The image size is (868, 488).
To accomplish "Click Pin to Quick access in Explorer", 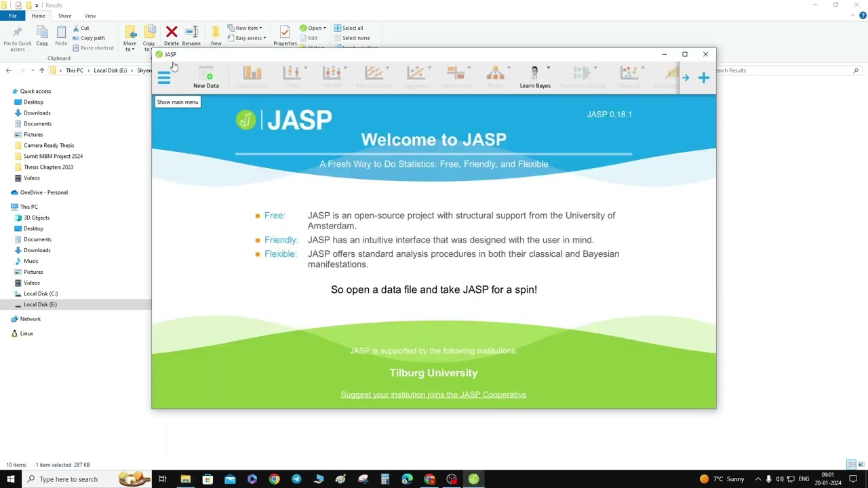I will tap(17, 39).
